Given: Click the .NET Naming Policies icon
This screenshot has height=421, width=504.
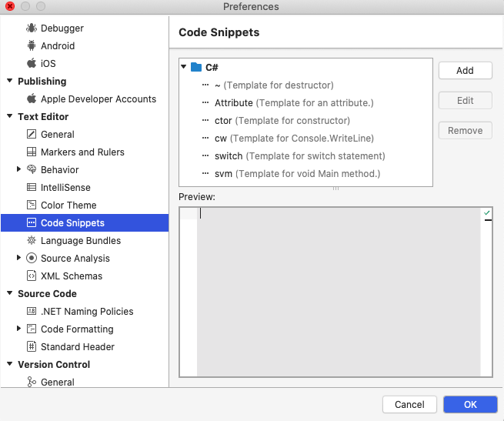Looking at the screenshot, I should pos(32,312).
